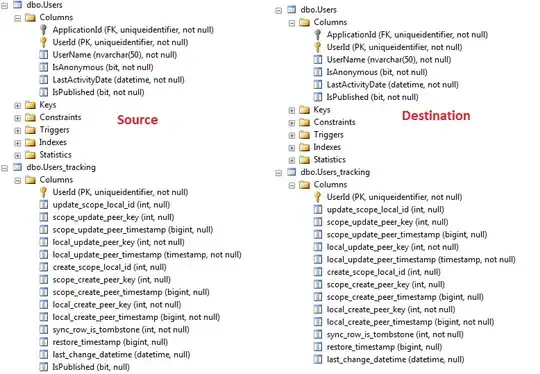Viewport: 540px width, 374px height.
Task: Collapse dbo.Users_tracking in Source tree
Action: click(x=4, y=168)
